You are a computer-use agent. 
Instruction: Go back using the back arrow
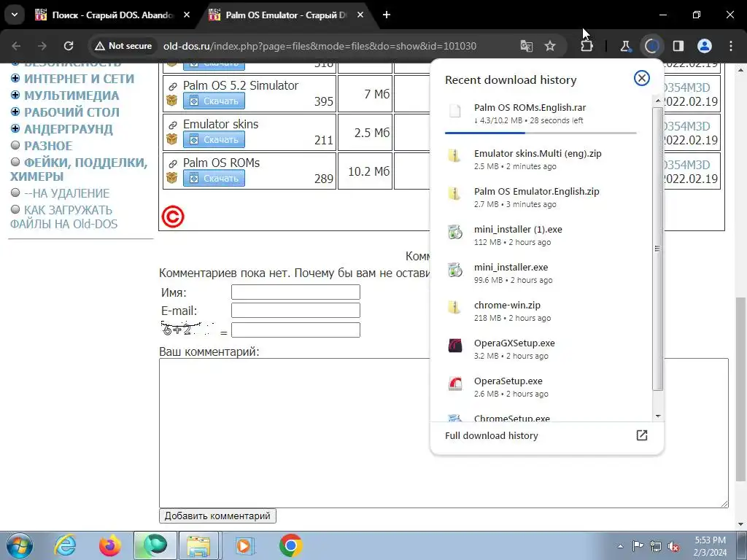click(16, 46)
